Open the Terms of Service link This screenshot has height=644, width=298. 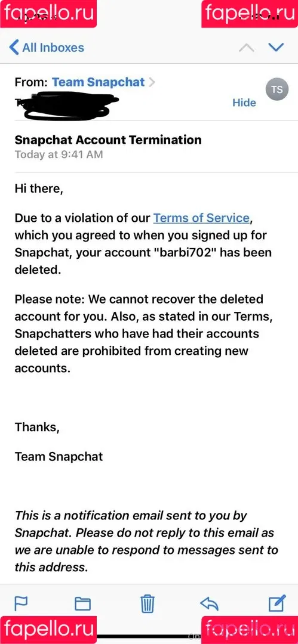click(x=201, y=218)
